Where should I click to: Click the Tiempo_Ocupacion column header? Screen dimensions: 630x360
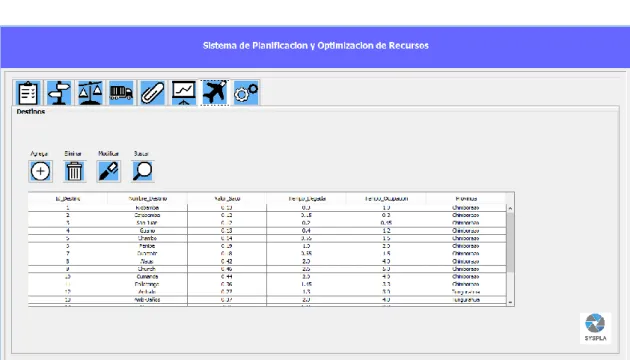(386, 198)
